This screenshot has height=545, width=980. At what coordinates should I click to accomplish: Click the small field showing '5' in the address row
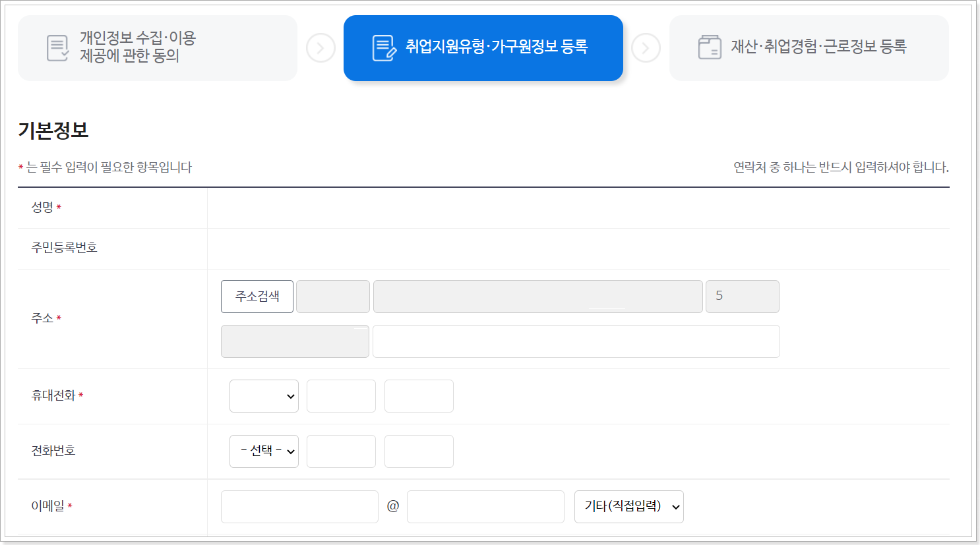[742, 296]
